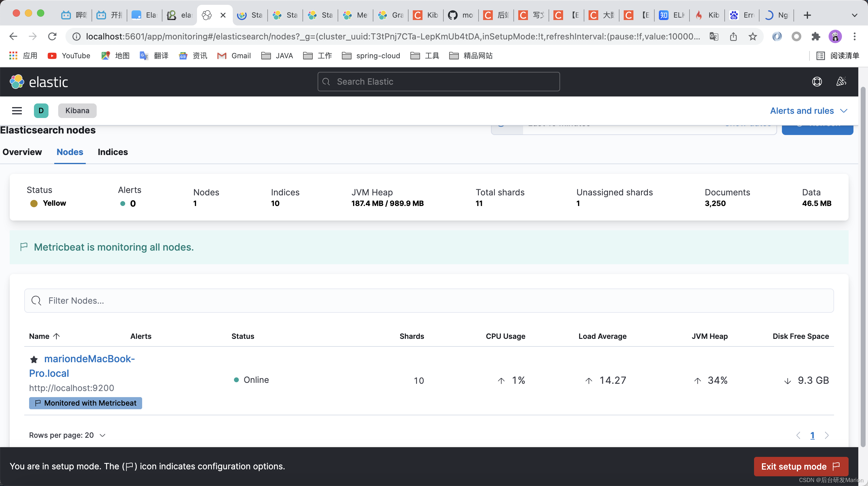Screen dimensions: 868x486
Task: Open the Chrome extensions puzzle icon
Action: click(x=816, y=36)
